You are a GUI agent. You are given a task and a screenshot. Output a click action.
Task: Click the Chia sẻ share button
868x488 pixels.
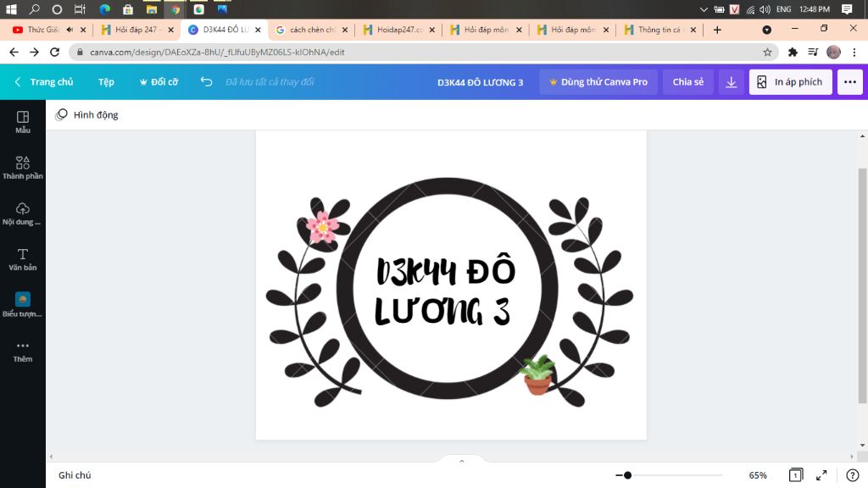tap(688, 82)
